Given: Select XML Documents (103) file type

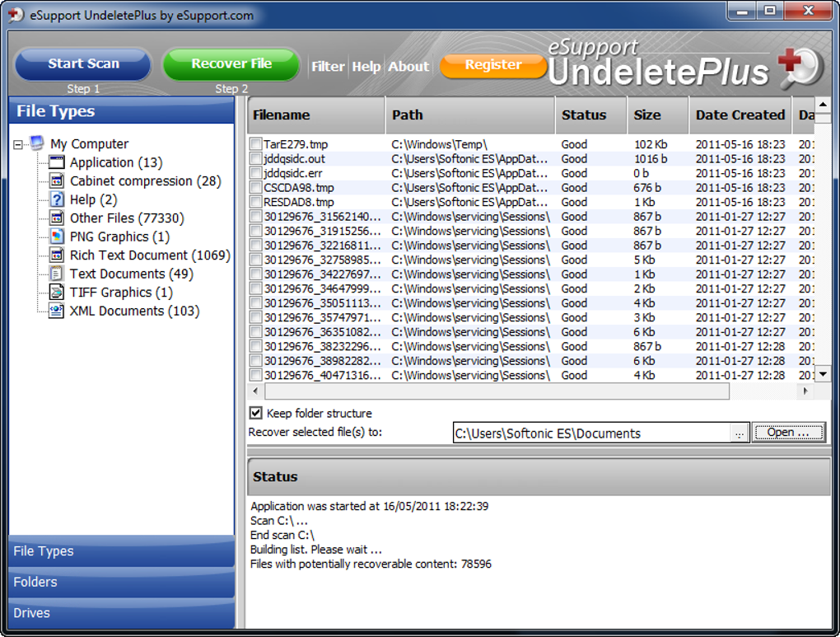Looking at the screenshot, I should point(134,311).
